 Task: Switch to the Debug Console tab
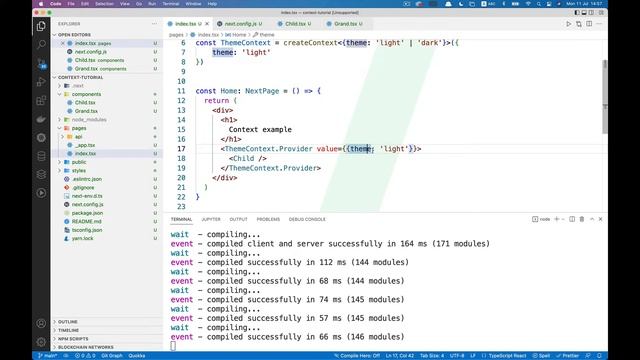click(307, 219)
